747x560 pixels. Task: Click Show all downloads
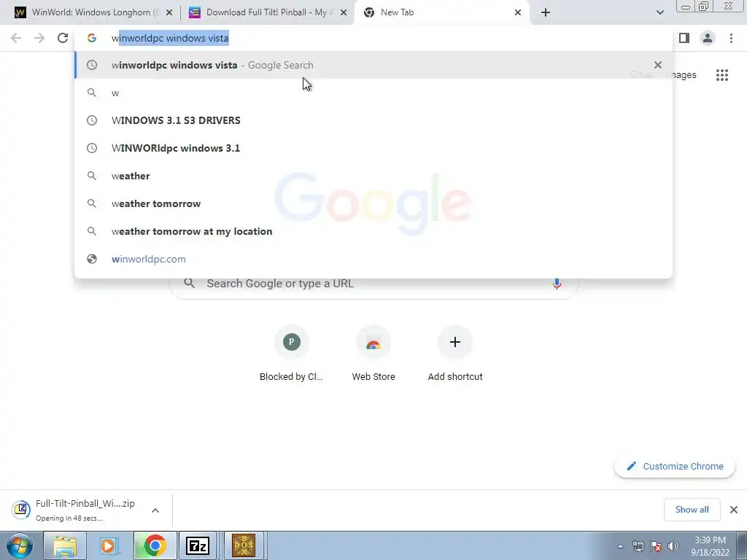(x=692, y=510)
